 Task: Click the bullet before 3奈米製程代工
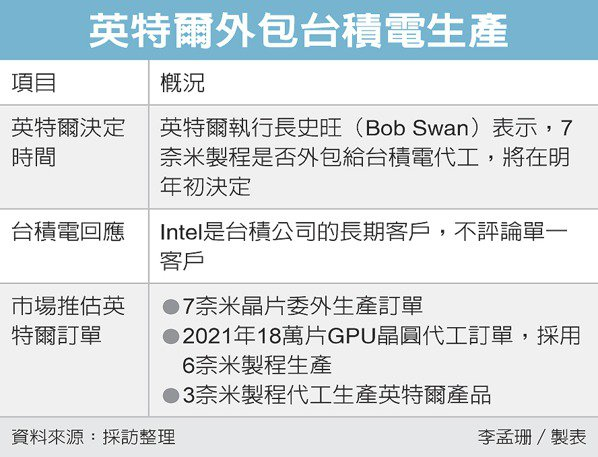pyautogui.click(x=170, y=395)
